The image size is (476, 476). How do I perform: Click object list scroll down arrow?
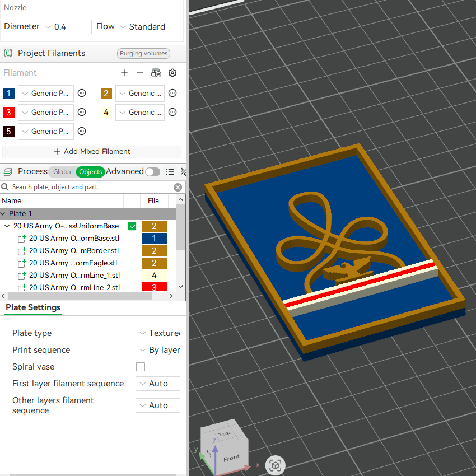tap(181, 287)
